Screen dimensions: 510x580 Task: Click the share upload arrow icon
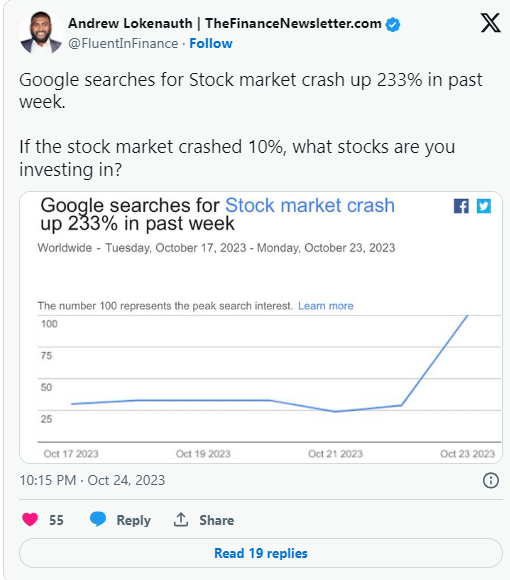[181, 520]
